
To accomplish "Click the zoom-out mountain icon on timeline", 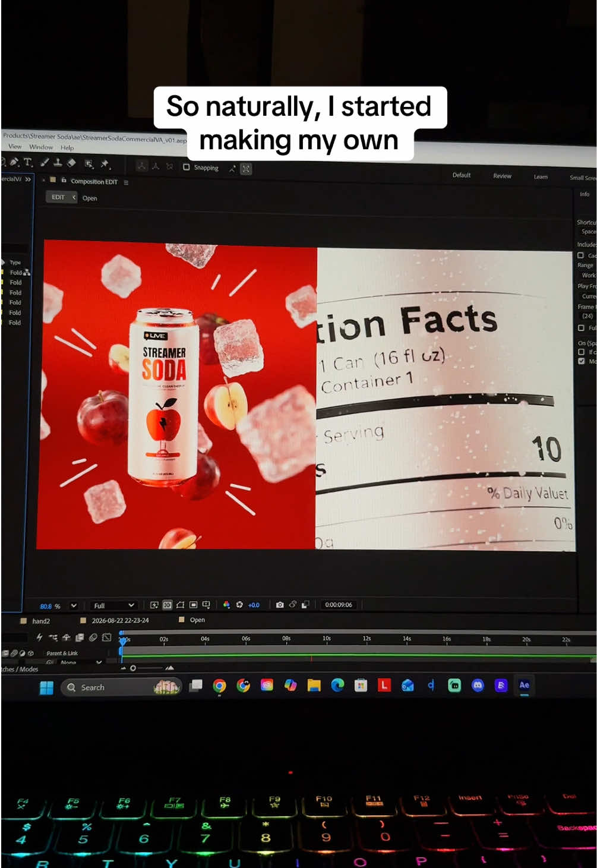I will tap(124, 668).
